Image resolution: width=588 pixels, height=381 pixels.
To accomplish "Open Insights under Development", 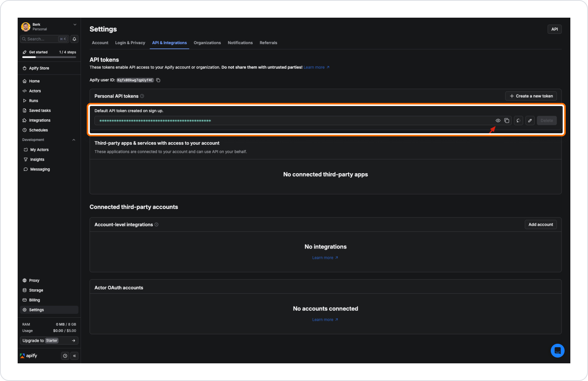I will click(x=49, y=159).
